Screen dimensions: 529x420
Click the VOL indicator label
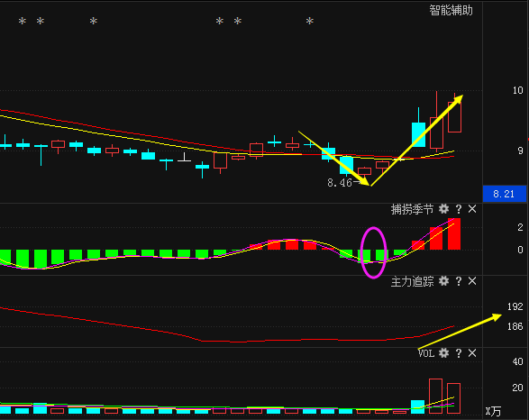click(x=426, y=353)
